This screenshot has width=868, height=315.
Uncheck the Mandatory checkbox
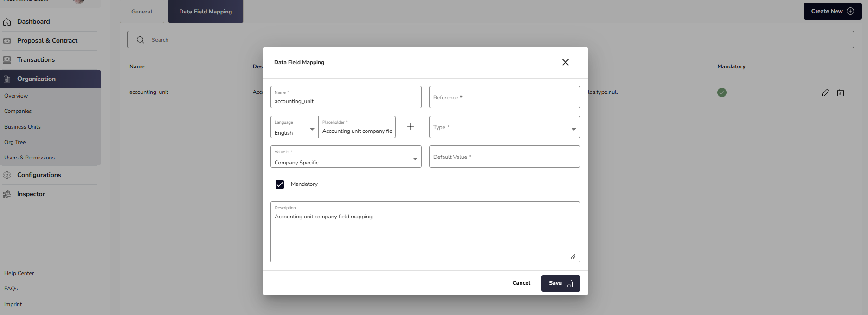coord(280,184)
